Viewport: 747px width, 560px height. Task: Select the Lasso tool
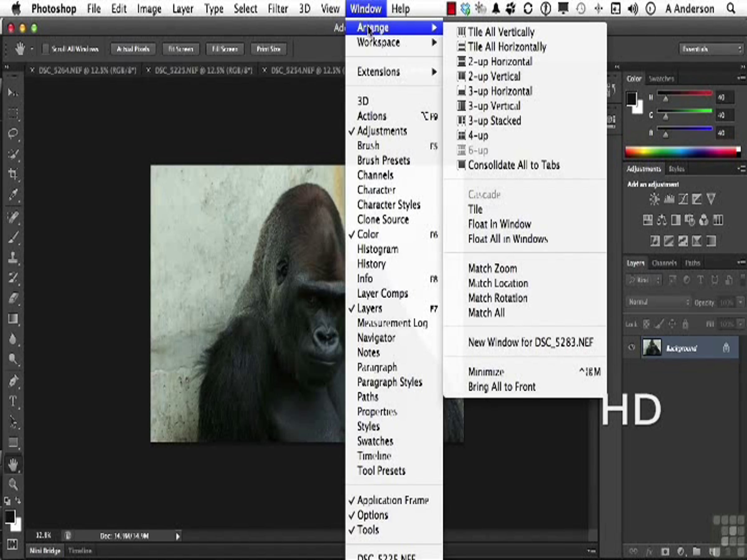(13, 133)
